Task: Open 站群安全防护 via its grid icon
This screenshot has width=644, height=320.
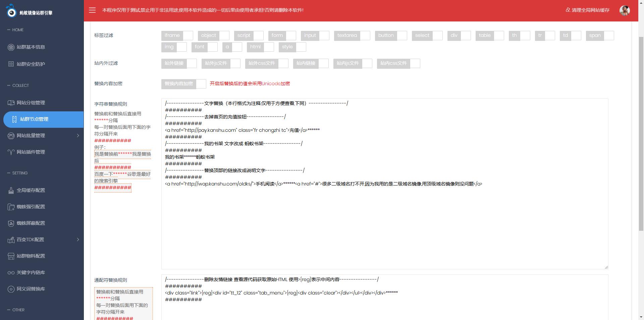Action: point(11,64)
